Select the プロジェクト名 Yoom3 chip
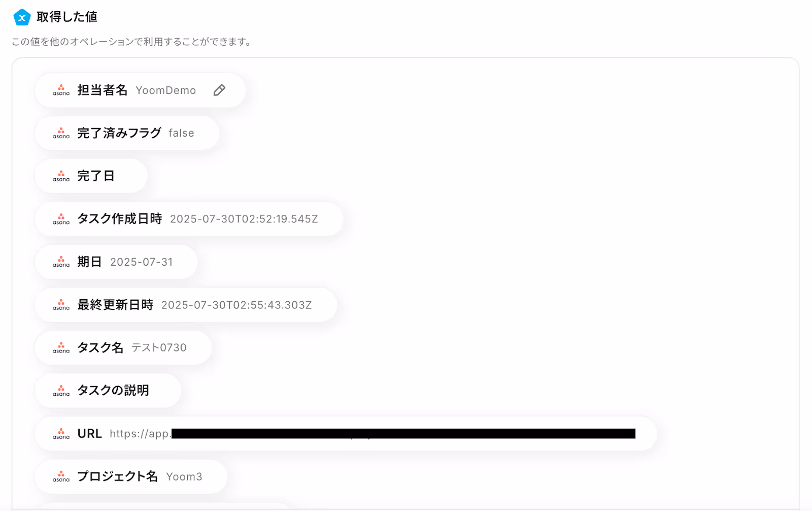 [131, 476]
